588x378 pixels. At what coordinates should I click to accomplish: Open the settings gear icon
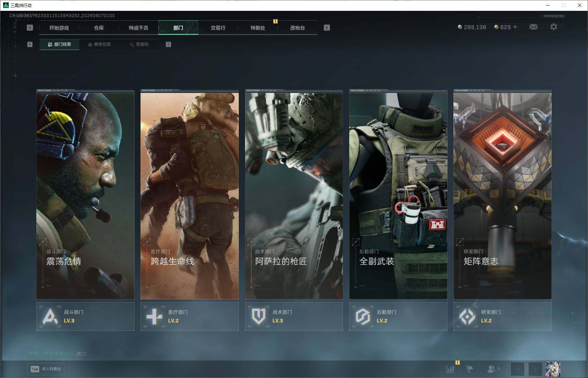554,27
